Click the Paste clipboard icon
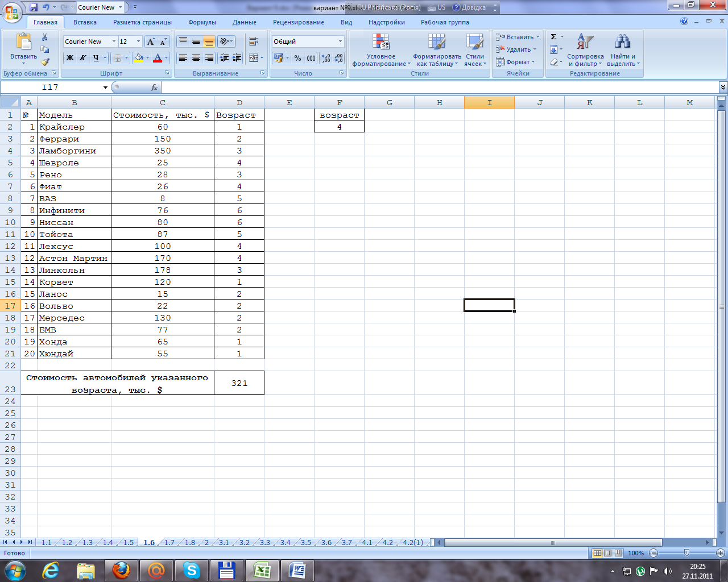The width and height of the screenshot is (728, 582). [x=24, y=41]
